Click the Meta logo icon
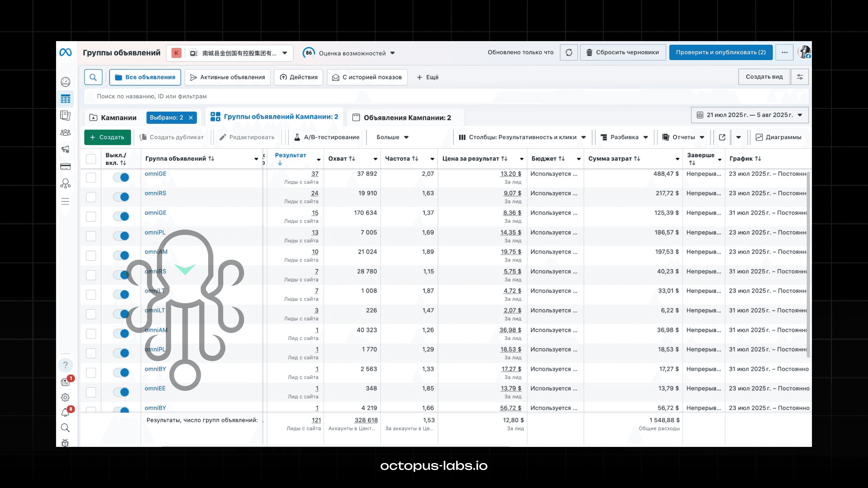 coord(65,52)
